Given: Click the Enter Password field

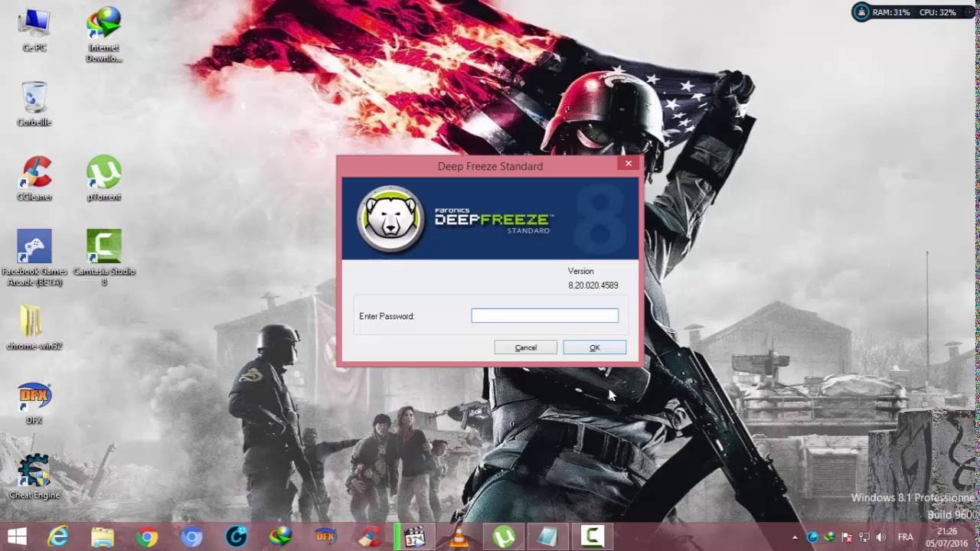Looking at the screenshot, I should pyautogui.click(x=544, y=315).
